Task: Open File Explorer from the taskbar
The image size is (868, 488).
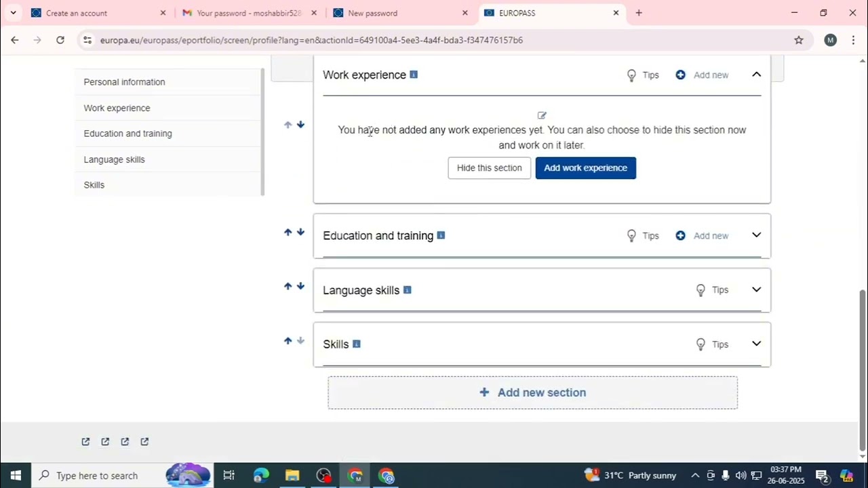Action: pos(292,475)
